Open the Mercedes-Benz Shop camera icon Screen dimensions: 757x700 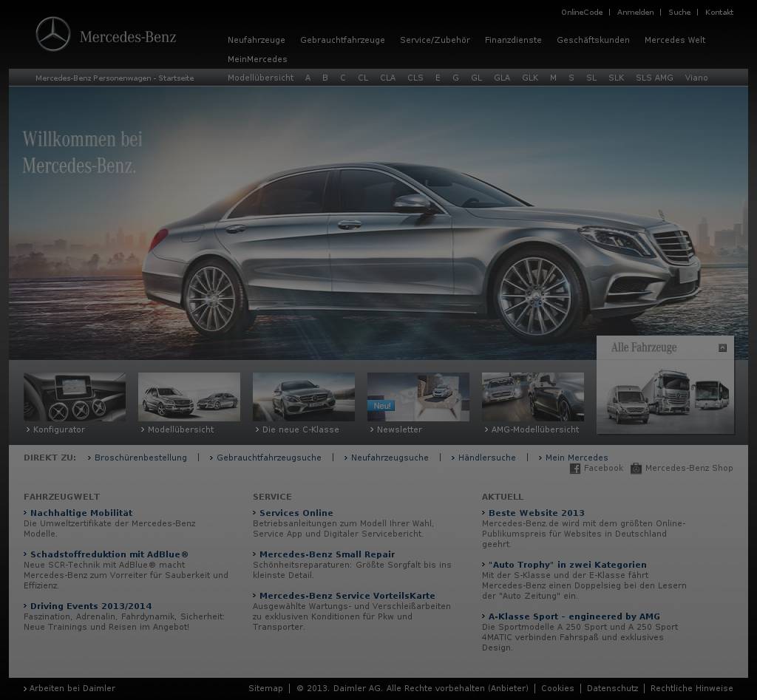(636, 469)
